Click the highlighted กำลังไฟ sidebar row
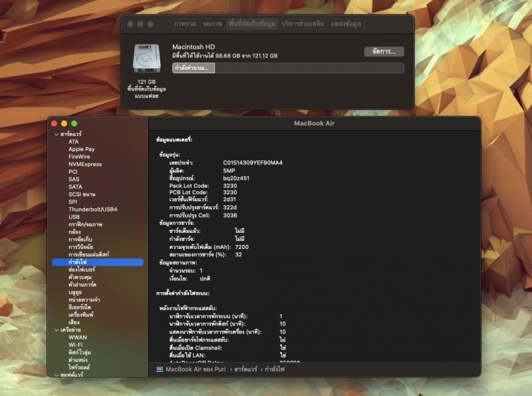532x396 pixels. 98,262
